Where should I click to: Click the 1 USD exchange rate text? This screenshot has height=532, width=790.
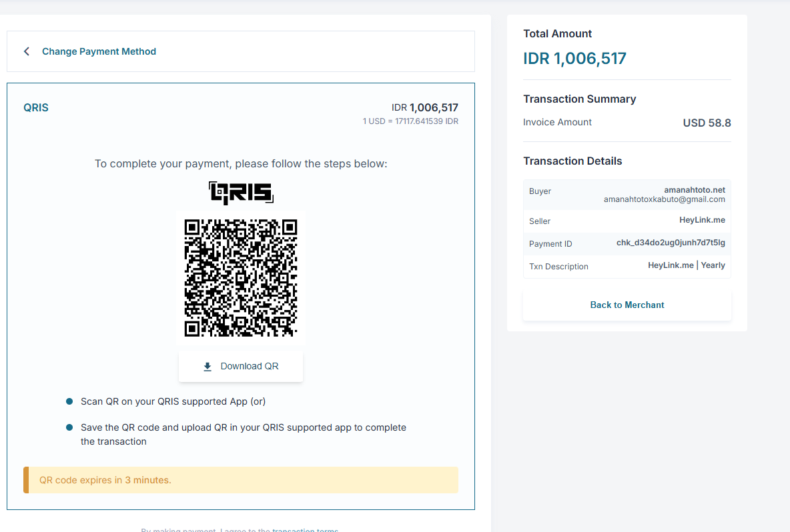[x=410, y=121]
